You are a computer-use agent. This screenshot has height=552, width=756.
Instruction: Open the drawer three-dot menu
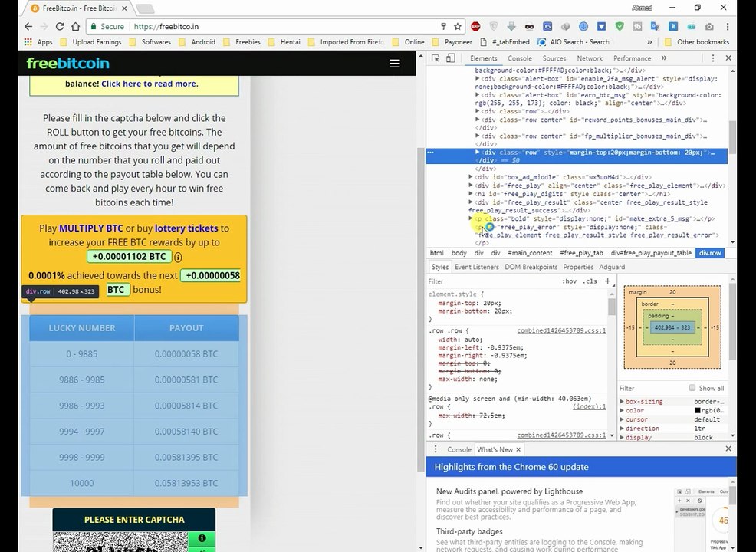436,449
